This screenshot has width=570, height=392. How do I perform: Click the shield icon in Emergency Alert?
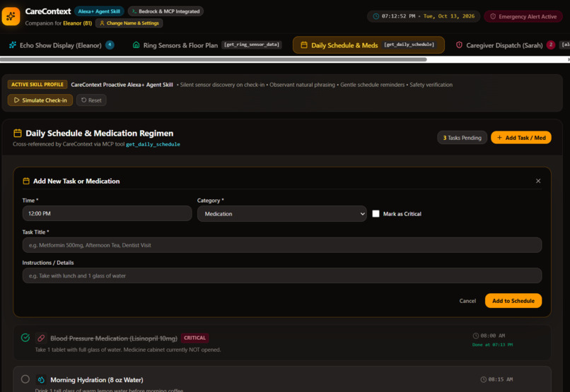click(x=493, y=17)
